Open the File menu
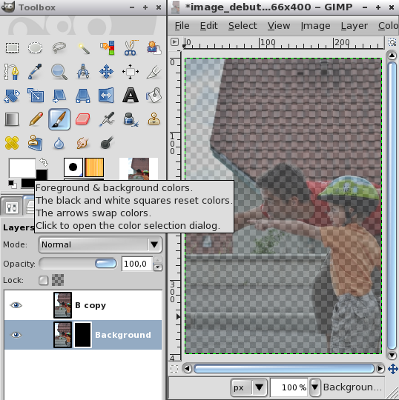The width and height of the screenshot is (399, 400). (x=182, y=26)
